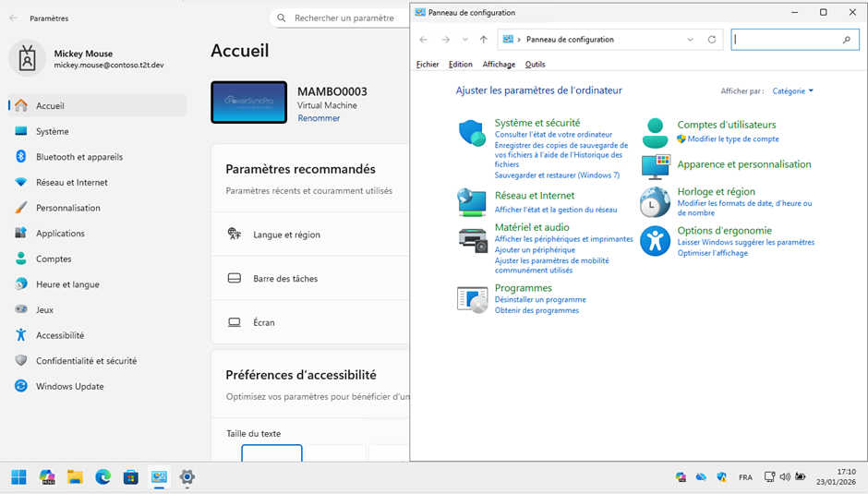Click Afficher les périphériques et imprimantes
Image resolution: width=868 pixels, height=494 pixels.
pyautogui.click(x=563, y=239)
